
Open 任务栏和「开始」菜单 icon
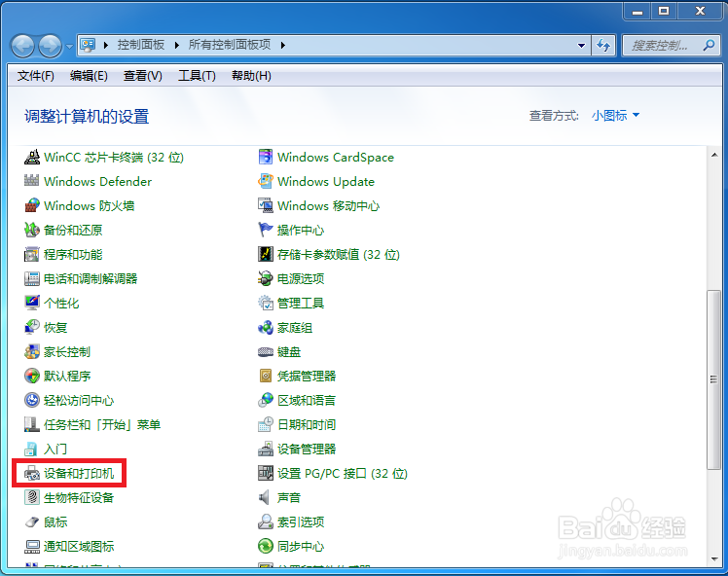[31, 424]
